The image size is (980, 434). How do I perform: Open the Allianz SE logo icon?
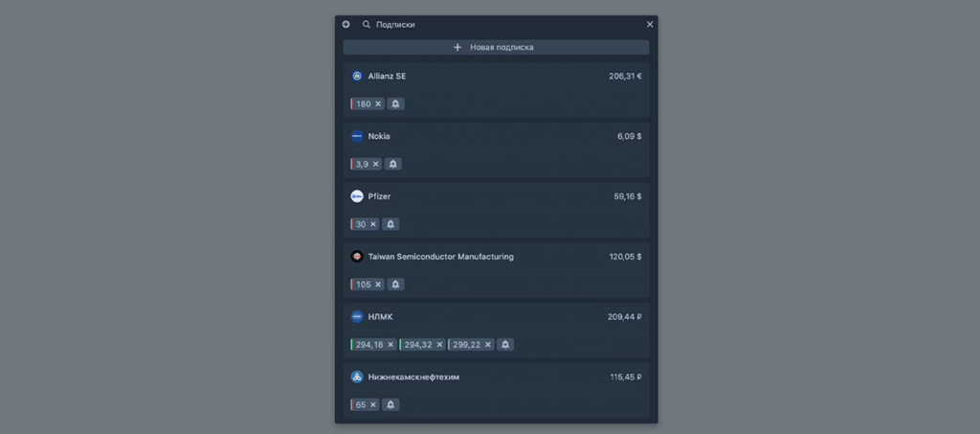pyautogui.click(x=357, y=77)
